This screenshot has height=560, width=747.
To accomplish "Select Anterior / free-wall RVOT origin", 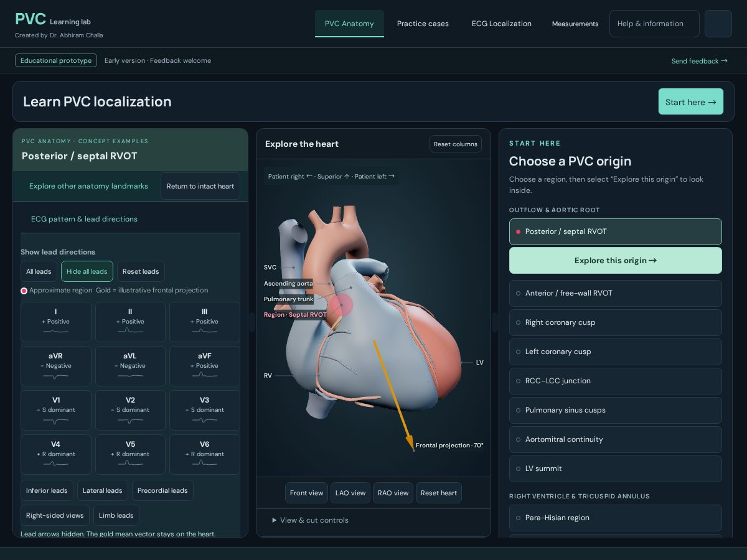I will click(x=616, y=293).
